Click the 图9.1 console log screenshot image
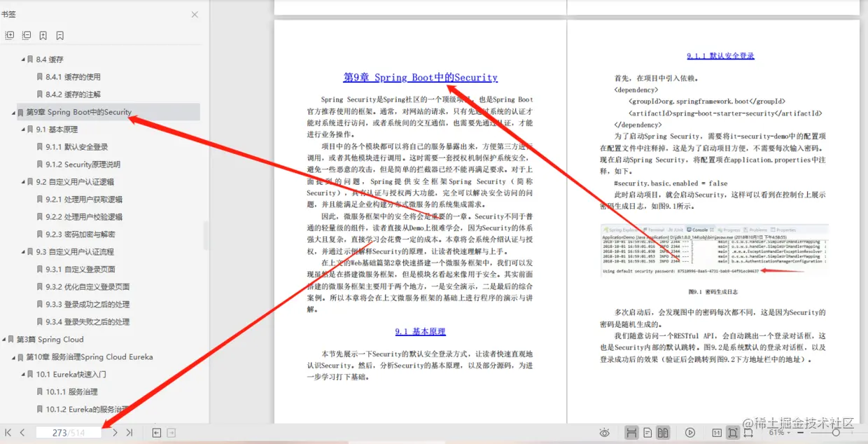This screenshot has height=444, width=868. [x=714, y=251]
